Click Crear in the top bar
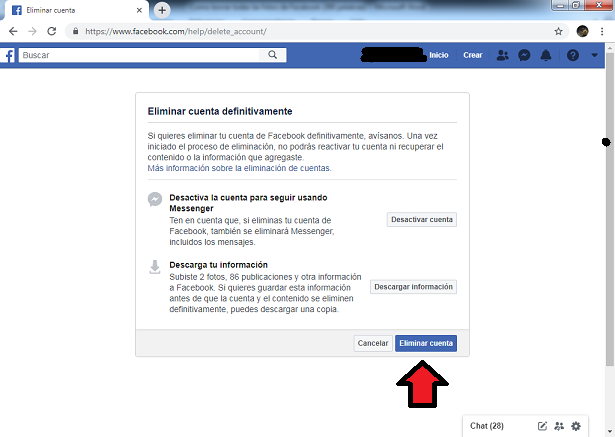The image size is (615, 437). [473, 55]
